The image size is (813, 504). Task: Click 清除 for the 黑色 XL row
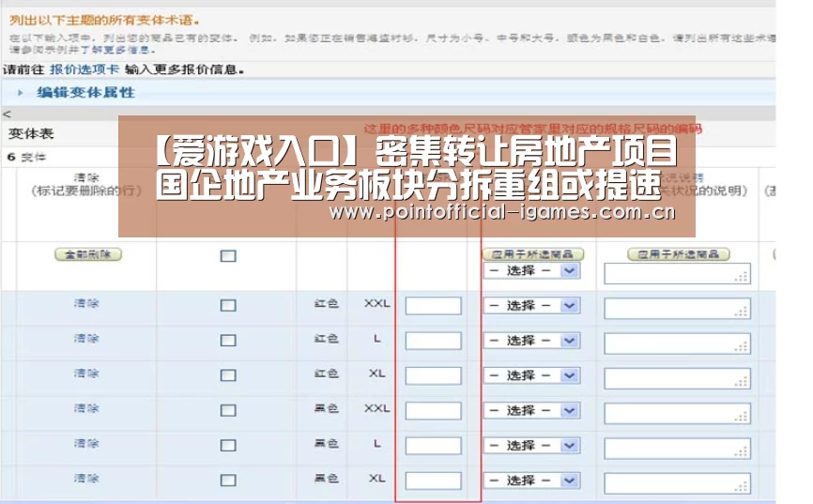(86, 479)
